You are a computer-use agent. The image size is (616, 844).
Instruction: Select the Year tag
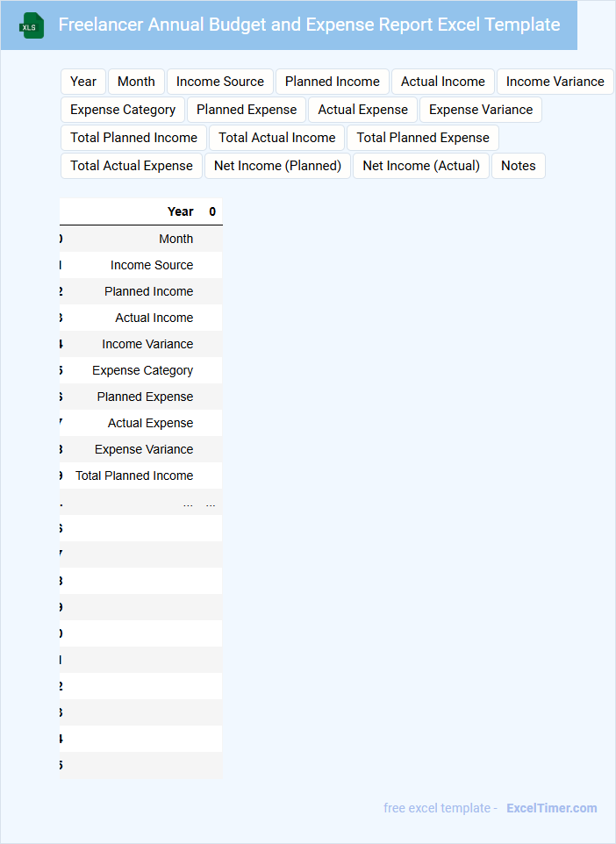pyautogui.click(x=83, y=82)
